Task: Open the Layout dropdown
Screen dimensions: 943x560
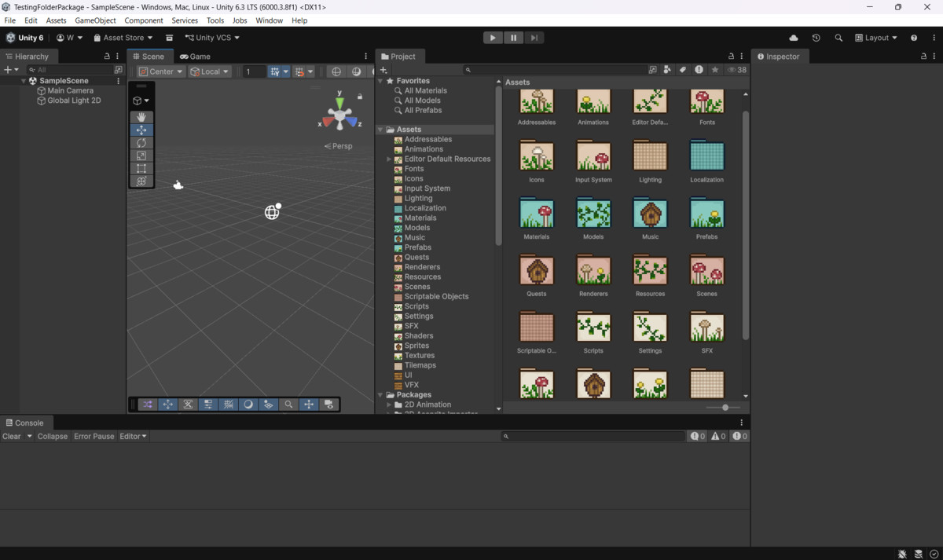Action: [x=876, y=38]
